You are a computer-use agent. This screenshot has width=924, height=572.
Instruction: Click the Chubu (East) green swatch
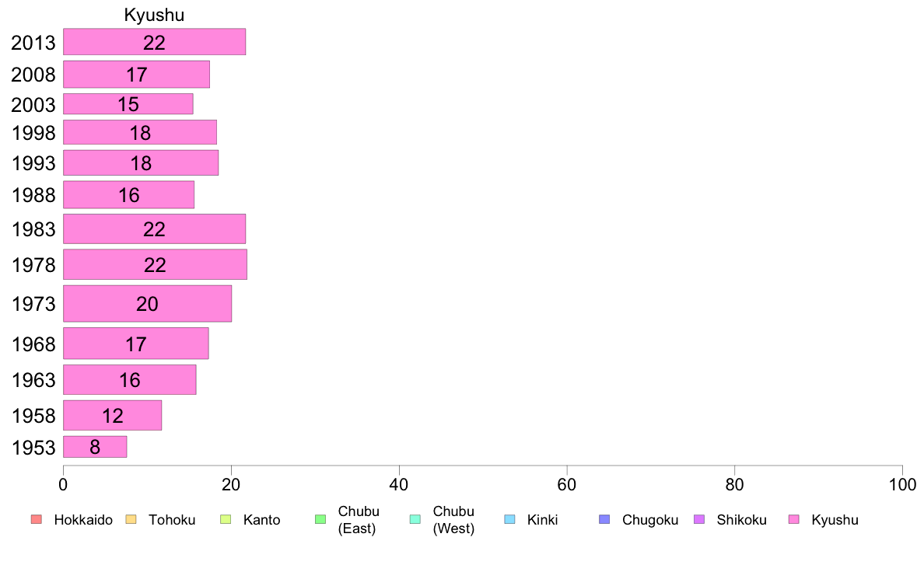coord(320,520)
